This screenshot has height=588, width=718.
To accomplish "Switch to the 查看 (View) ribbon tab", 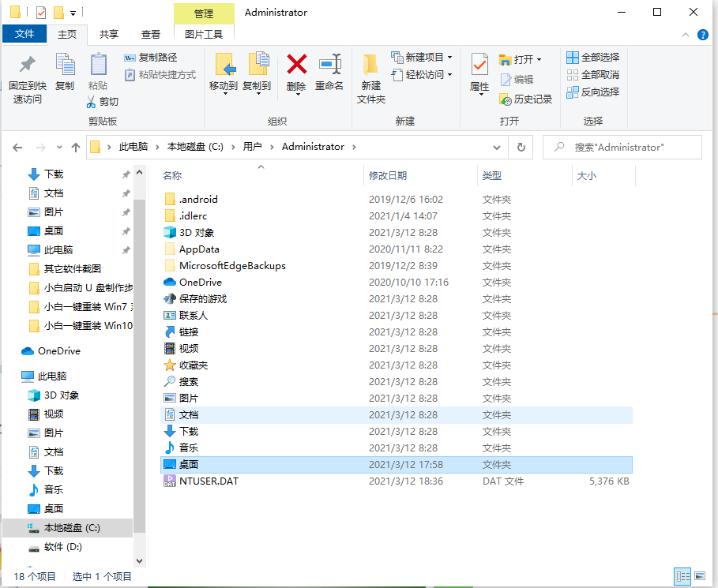I will [150, 35].
